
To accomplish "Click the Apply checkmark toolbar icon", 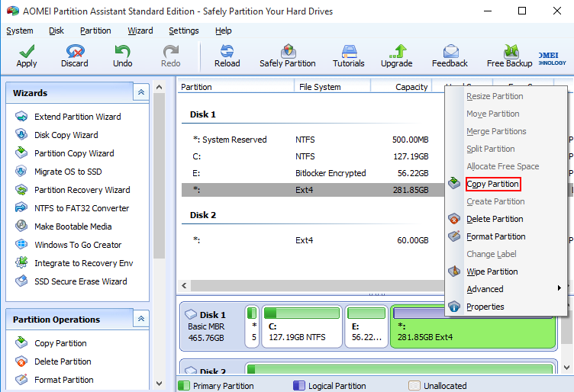I will pos(27,51).
